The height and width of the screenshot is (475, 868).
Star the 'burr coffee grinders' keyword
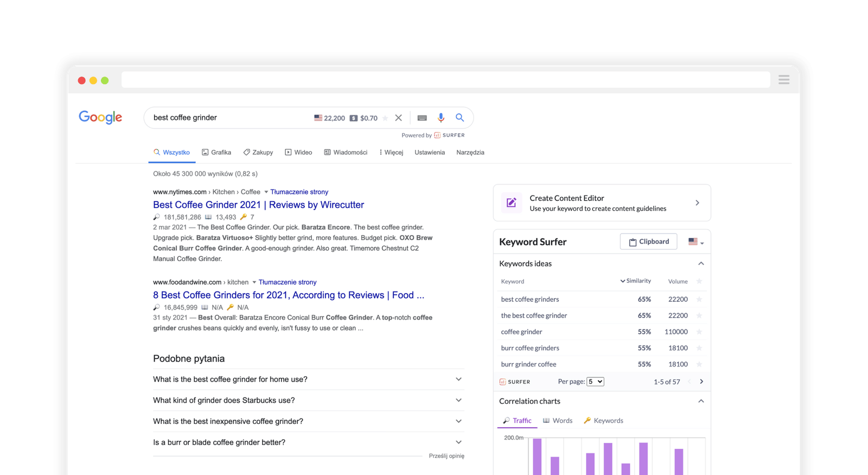(x=699, y=348)
